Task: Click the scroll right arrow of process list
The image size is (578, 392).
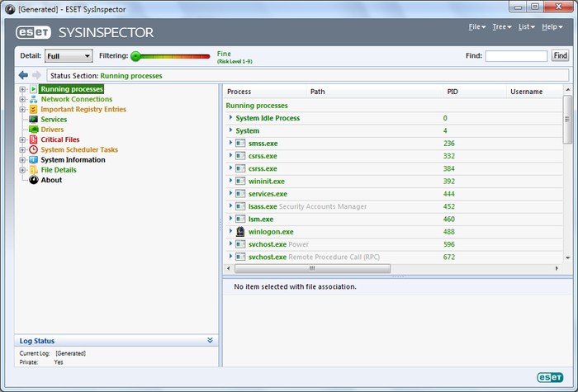Action: click(x=557, y=268)
